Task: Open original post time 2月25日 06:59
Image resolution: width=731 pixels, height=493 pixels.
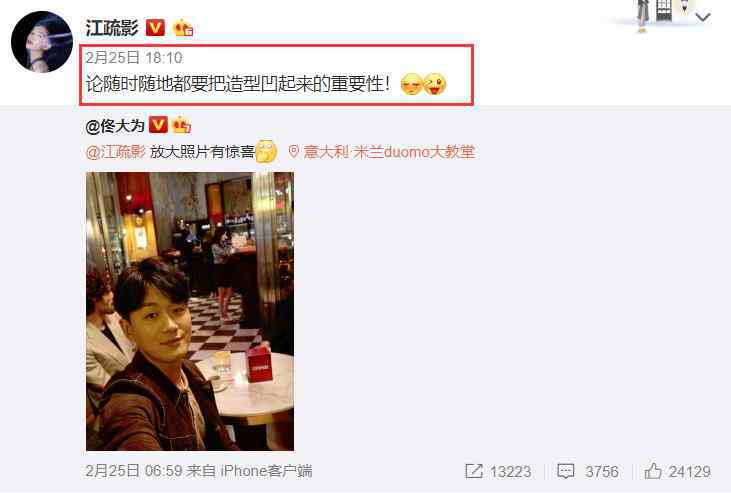Action: [x=134, y=471]
